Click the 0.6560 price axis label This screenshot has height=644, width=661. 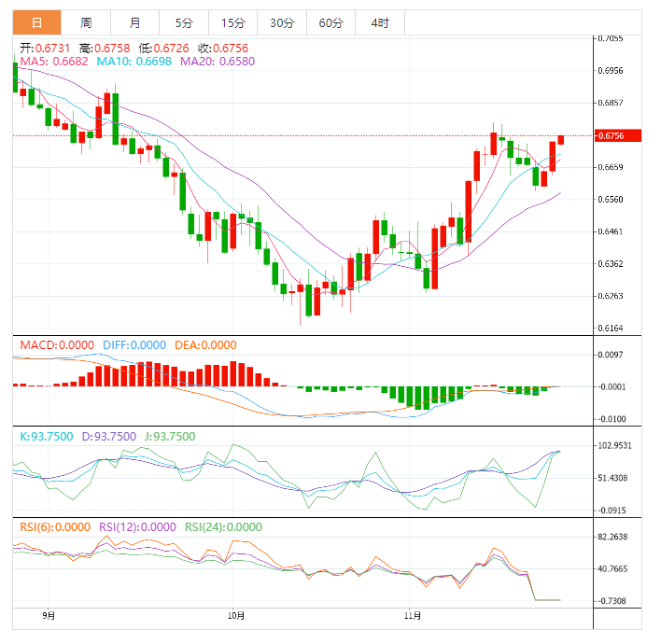tap(610, 200)
